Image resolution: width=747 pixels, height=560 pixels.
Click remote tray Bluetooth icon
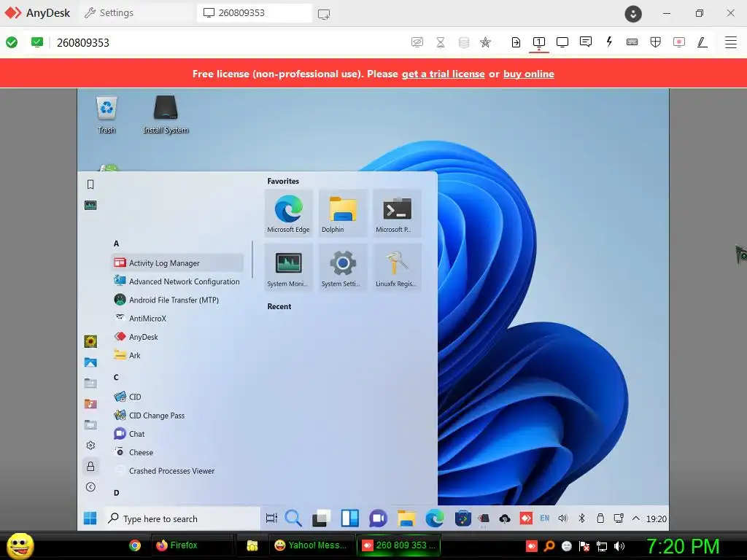click(581, 518)
